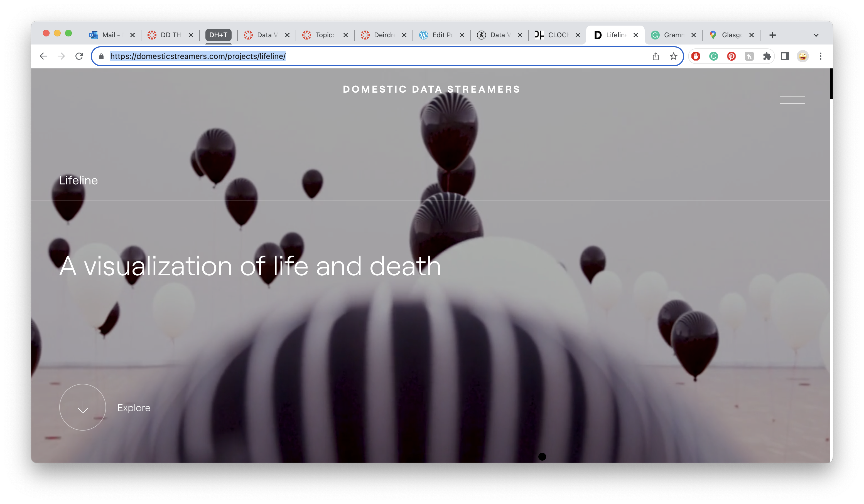The height and width of the screenshot is (504, 864).
Task: Open site hamburger menu lines
Action: pos(792,100)
